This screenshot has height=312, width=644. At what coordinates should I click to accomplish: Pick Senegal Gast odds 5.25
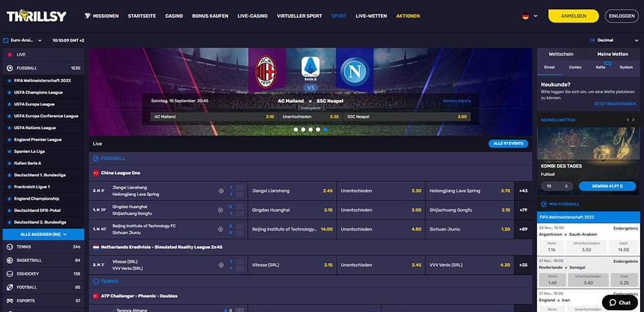pos(624,280)
